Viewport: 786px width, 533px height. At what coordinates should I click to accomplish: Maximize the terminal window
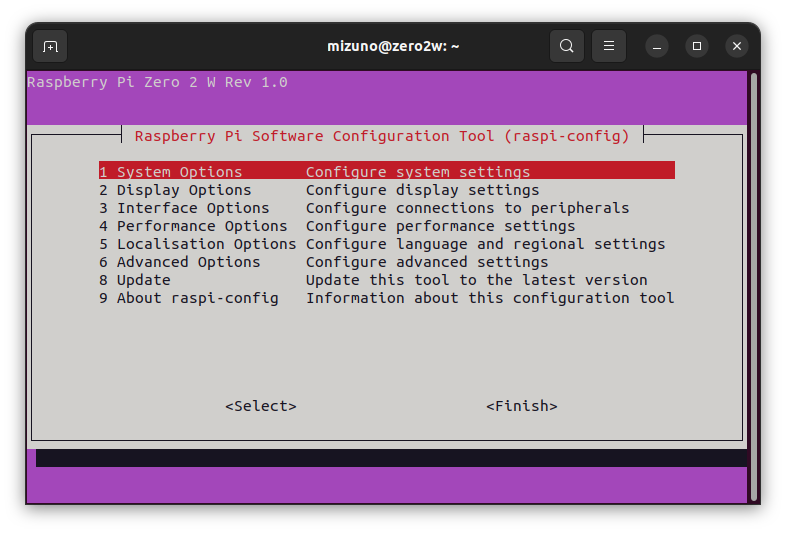tap(697, 46)
